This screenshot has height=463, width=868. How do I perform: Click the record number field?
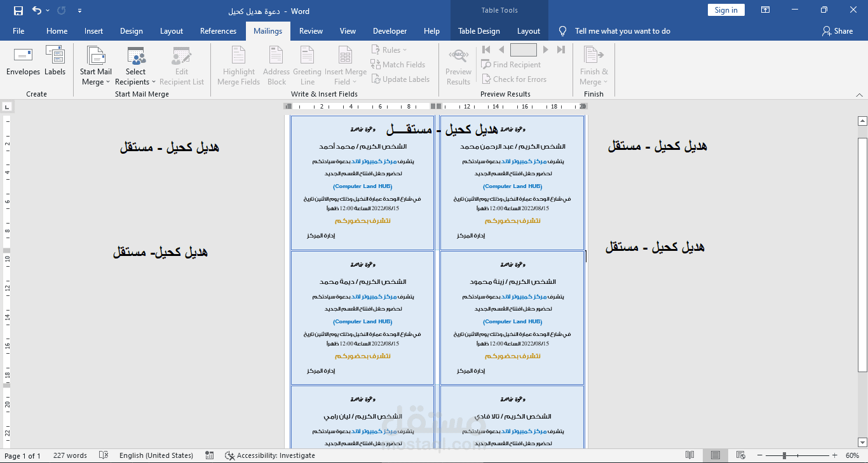coord(524,50)
